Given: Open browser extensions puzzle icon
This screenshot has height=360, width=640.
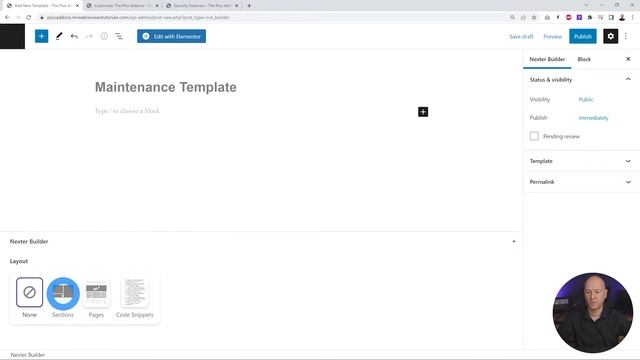Looking at the screenshot, I should point(590,18).
